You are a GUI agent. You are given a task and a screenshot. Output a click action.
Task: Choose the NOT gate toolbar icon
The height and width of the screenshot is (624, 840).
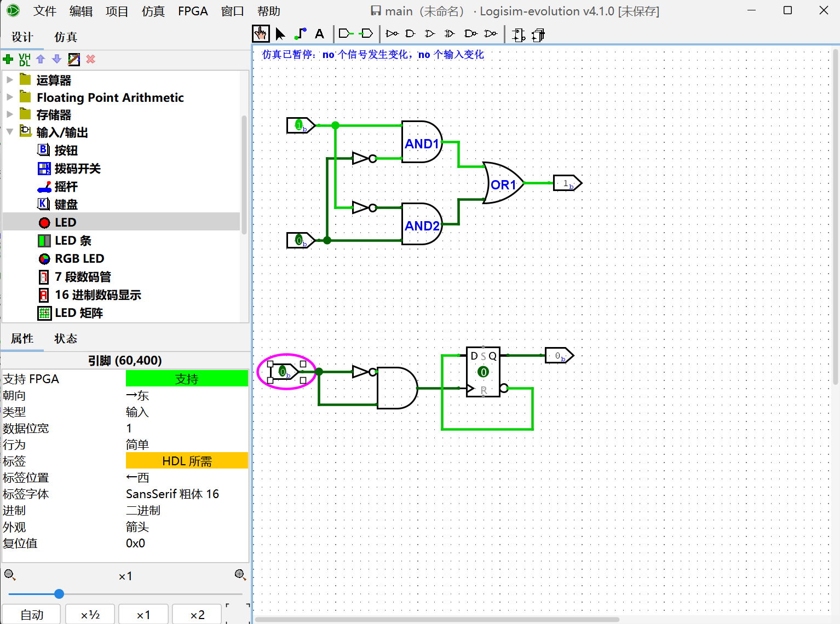pos(392,34)
